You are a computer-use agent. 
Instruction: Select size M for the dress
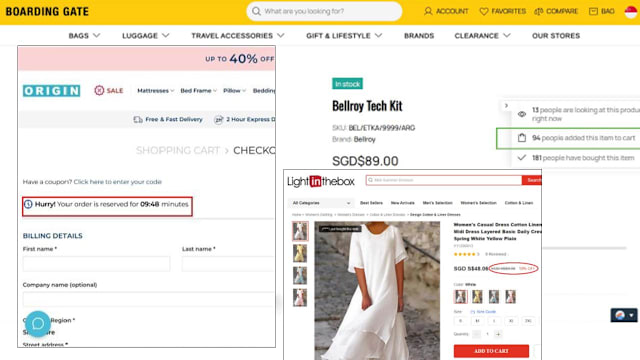(x=477, y=321)
